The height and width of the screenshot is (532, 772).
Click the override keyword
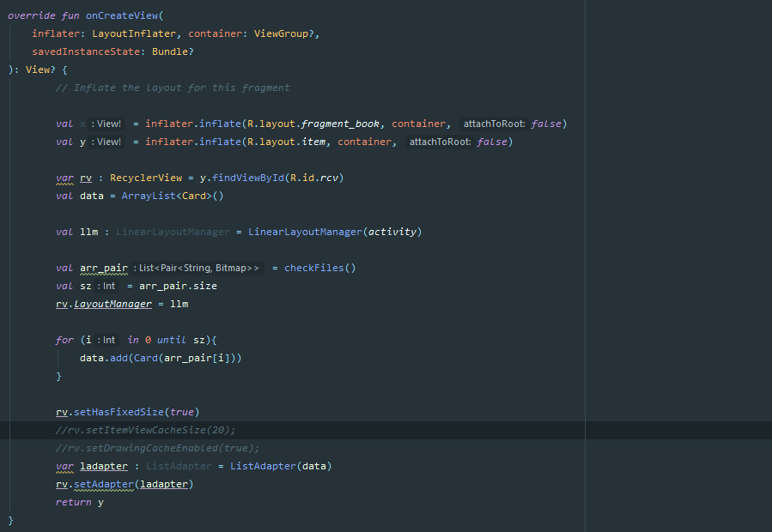(32, 15)
